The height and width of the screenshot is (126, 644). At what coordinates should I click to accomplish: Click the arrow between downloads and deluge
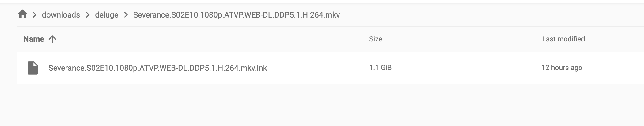pos(88,15)
